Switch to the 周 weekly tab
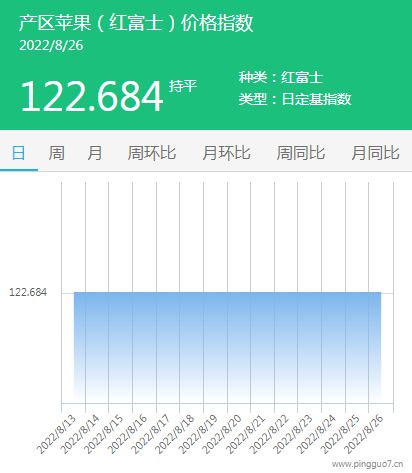Viewport: 412px width, 473px height. [57, 153]
